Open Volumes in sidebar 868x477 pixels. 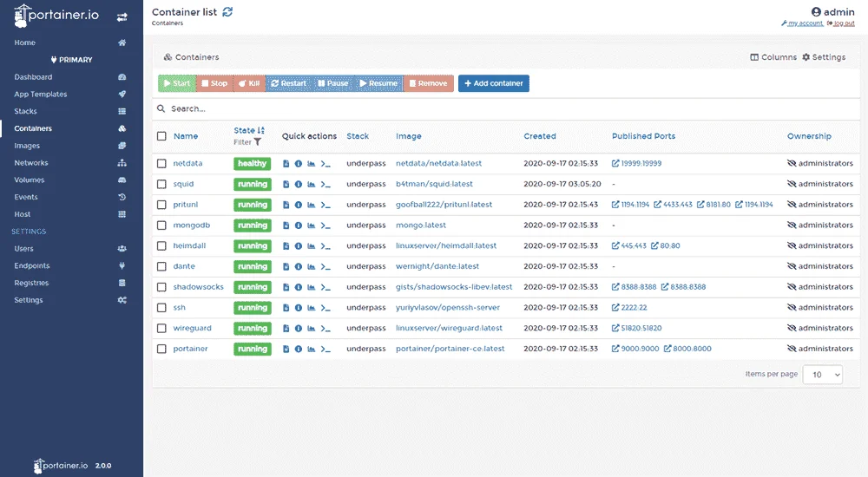pos(30,180)
